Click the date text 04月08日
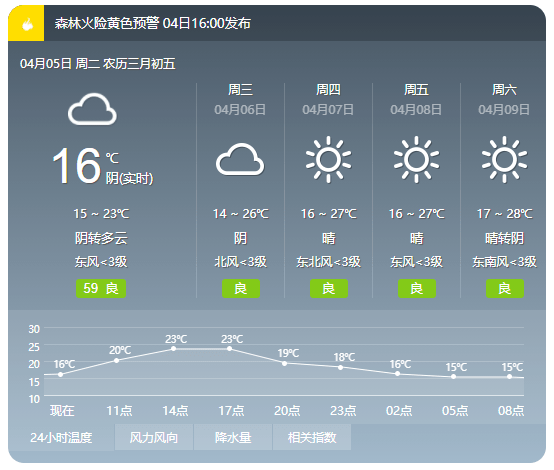 [x=416, y=110]
